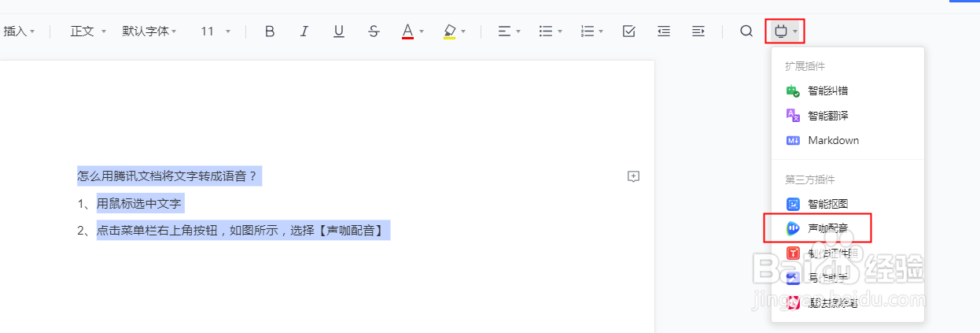
Task: Click the plugins extension icon
Action: 780,31
